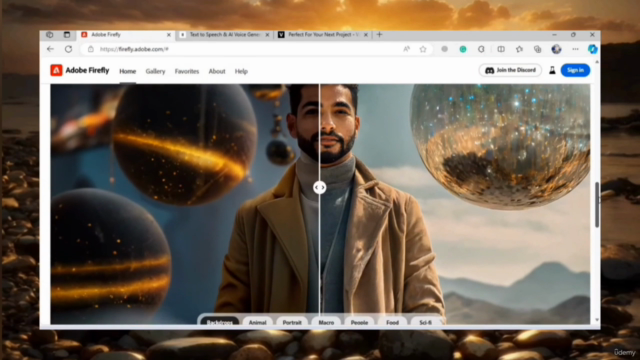Click the browser back arrow
640x360 pixels.
click(50, 49)
